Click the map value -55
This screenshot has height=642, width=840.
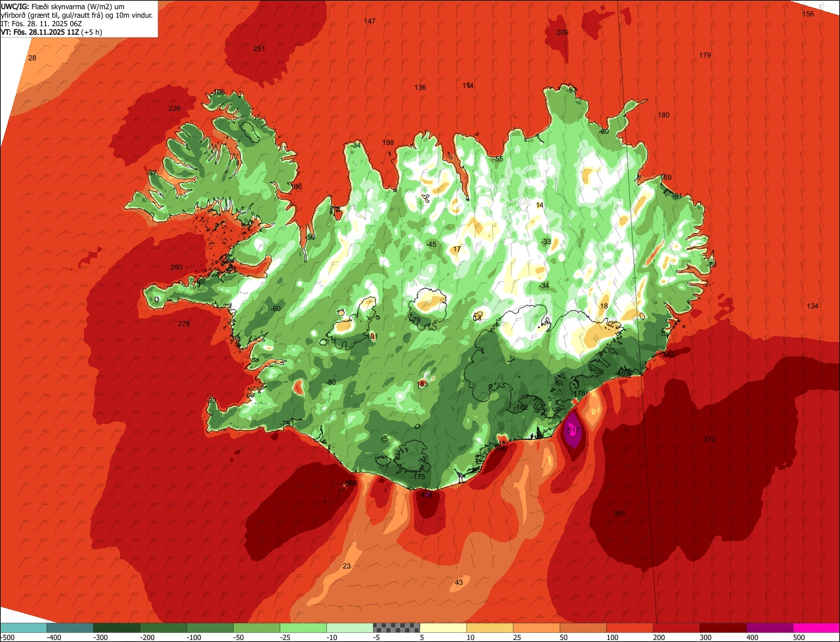coord(498,160)
